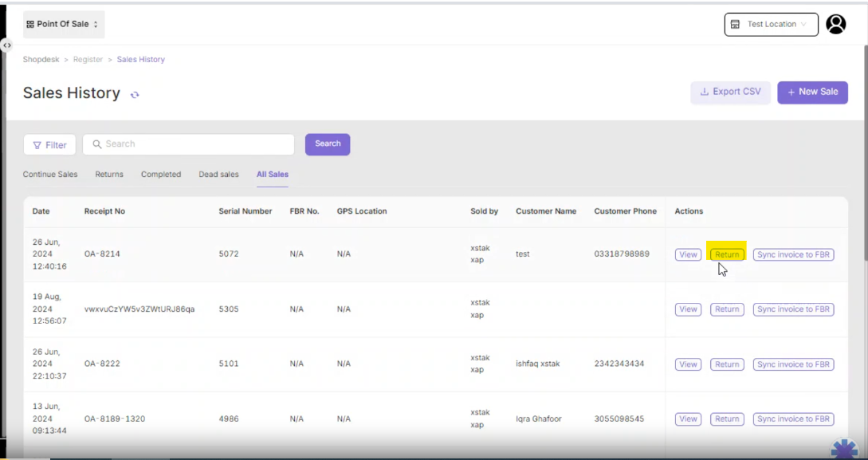
Task: Switch to the Continue Sales tab
Action: click(x=50, y=175)
